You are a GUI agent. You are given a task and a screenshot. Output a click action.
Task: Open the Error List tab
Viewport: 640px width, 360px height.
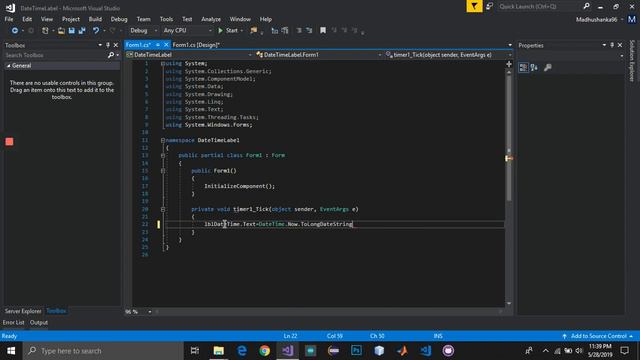coord(13,323)
